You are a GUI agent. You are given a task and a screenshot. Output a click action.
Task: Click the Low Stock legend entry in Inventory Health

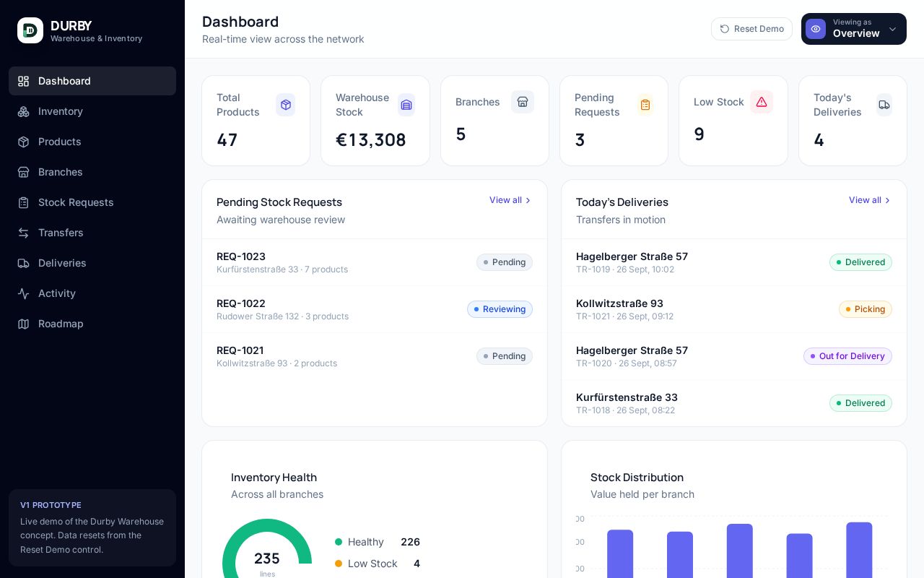click(x=378, y=564)
